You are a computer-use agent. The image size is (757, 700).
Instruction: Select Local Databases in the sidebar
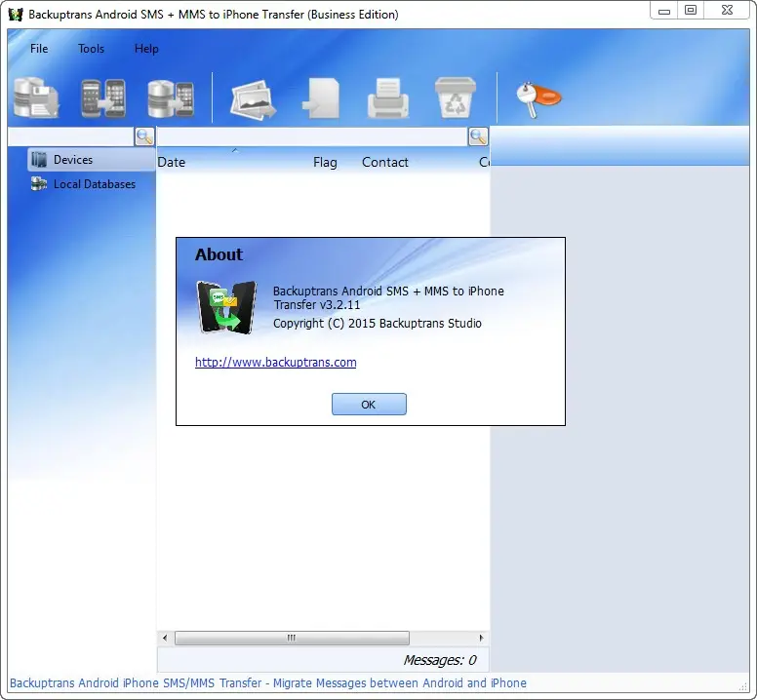pyautogui.click(x=95, y=184)
